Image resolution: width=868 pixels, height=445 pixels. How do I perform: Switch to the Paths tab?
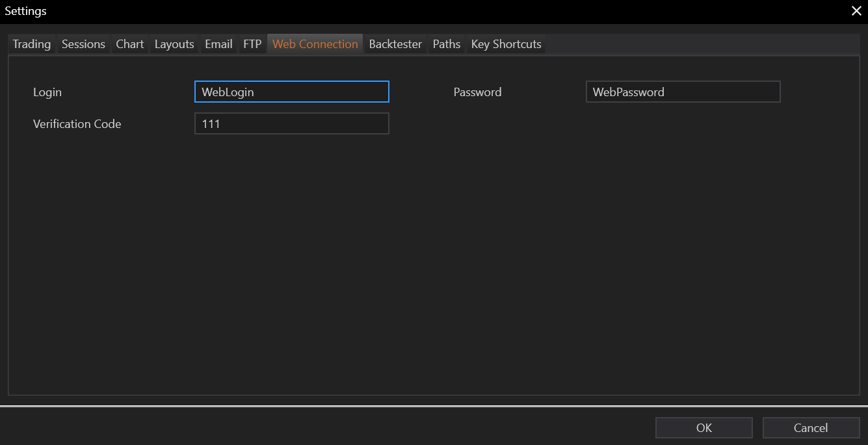447,44
